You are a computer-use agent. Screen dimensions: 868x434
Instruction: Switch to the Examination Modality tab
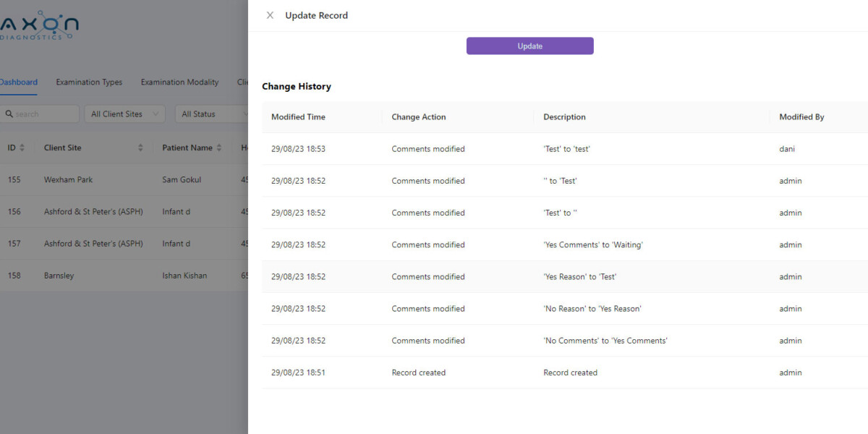click(179, 82)
